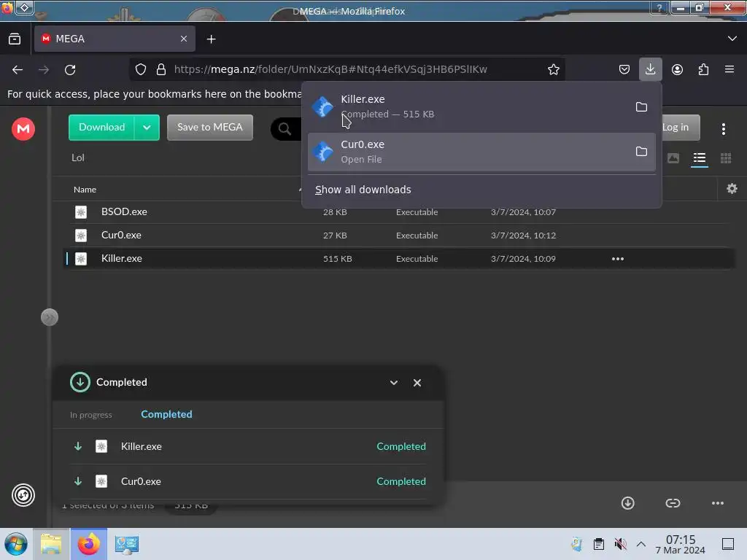This screenshot has height=560, width=747.
Task: Click show desktop notification button
Action: click(727, 544)
